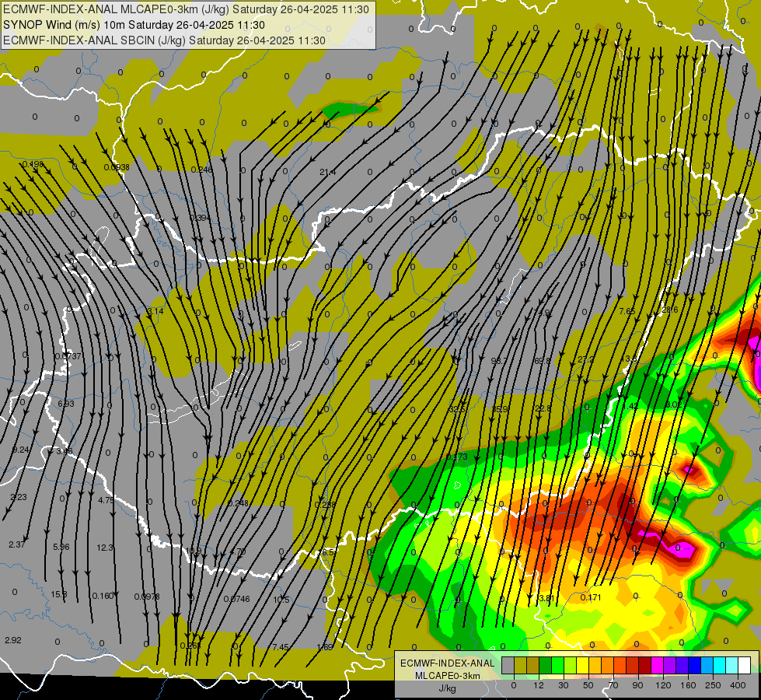Click legend tick label '120'

(x=663, y=685)
